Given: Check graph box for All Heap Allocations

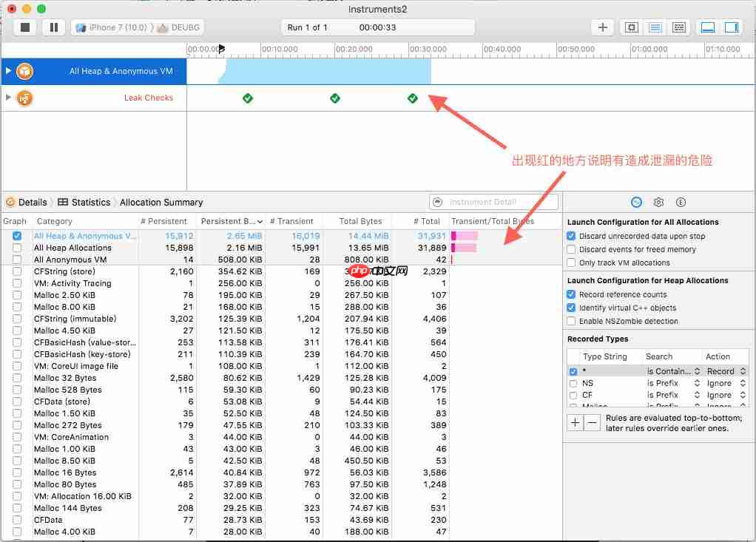Looking at the screenshot, I should pyautogui.click(x=17, y=248).
